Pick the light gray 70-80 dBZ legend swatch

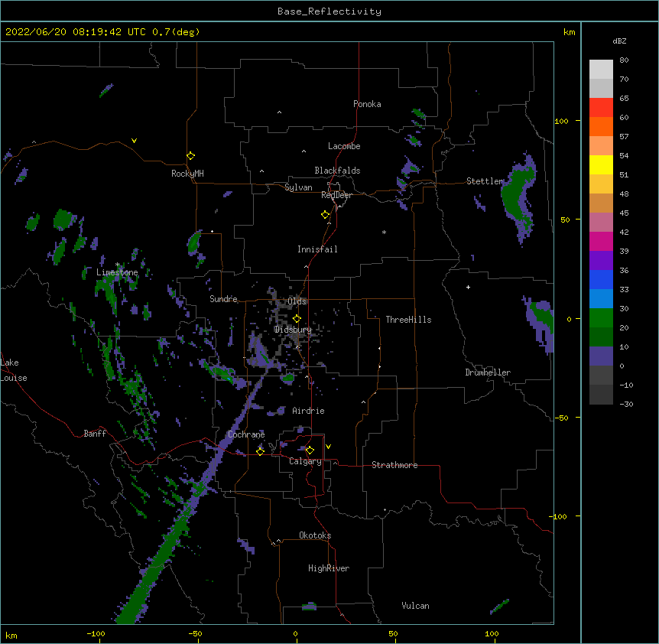pyautogui.click(x=601, y=70)
